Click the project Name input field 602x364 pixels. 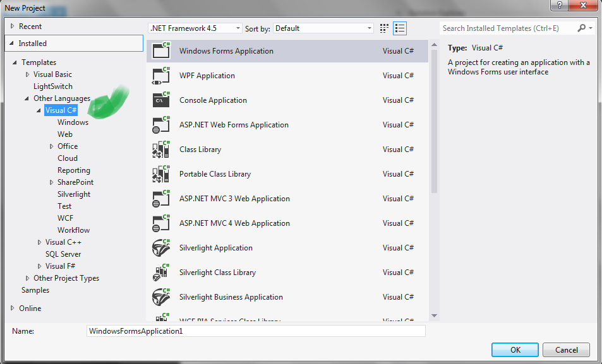(x=256, y=331)
